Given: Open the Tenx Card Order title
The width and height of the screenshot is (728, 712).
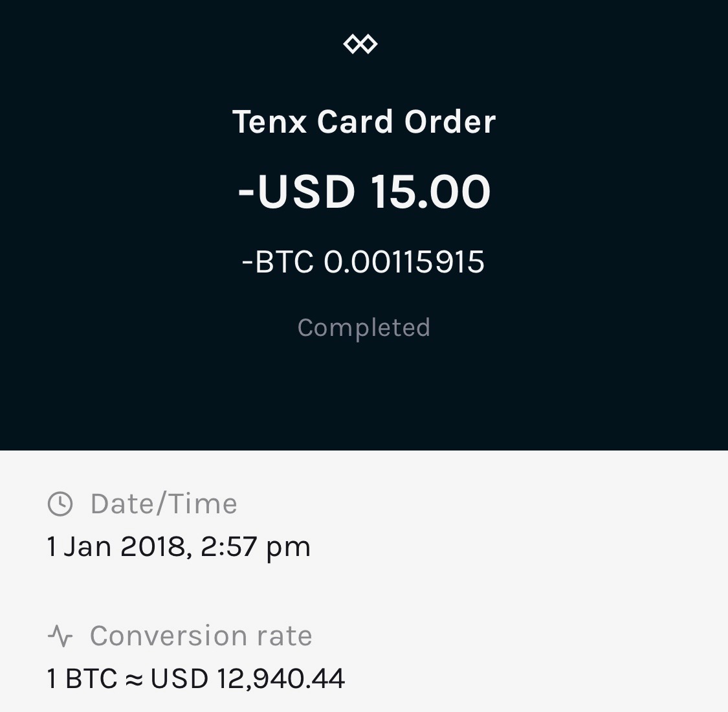Looking at the screenshot, I should point(364,121).
